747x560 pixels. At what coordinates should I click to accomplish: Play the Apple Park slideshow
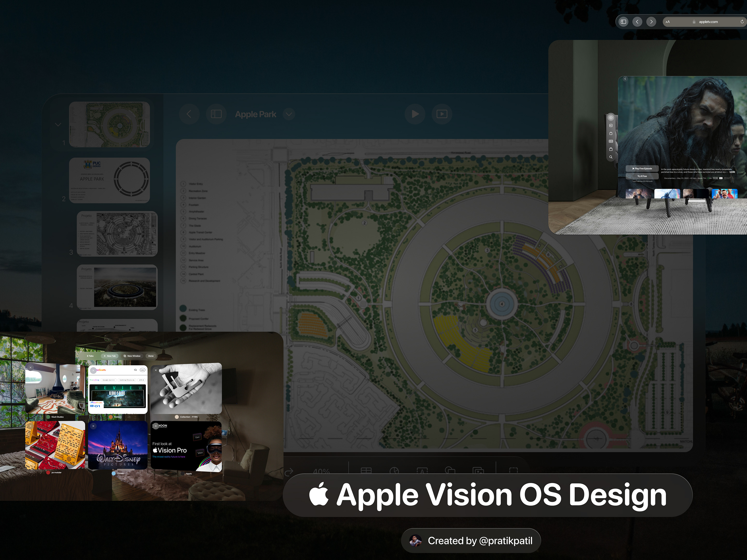pos(415,114)
